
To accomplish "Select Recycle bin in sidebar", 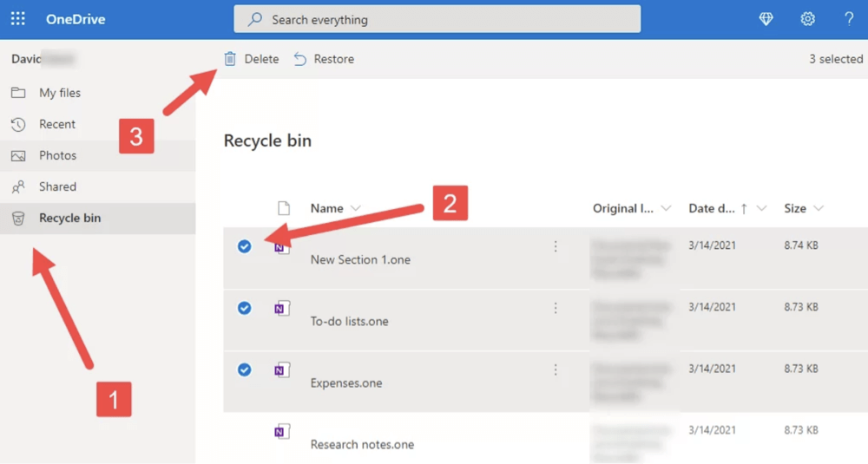I will 97,218.
